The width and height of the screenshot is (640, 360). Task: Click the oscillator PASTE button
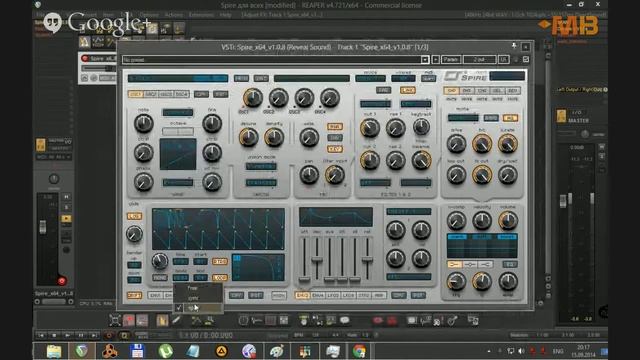click(220, 94)
